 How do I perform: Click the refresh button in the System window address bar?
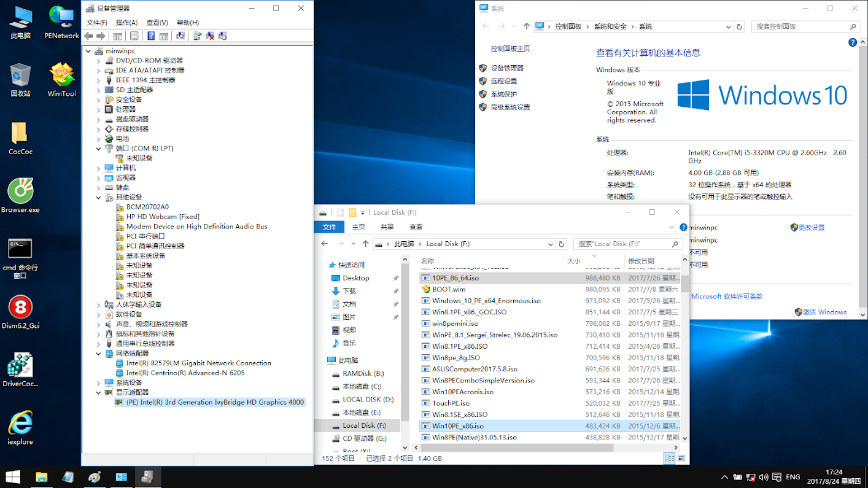[x=739, y=26]
